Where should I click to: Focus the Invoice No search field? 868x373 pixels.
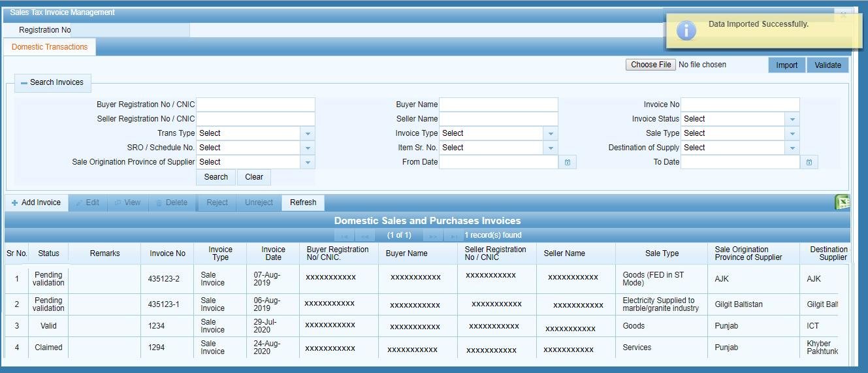point(741,105)
